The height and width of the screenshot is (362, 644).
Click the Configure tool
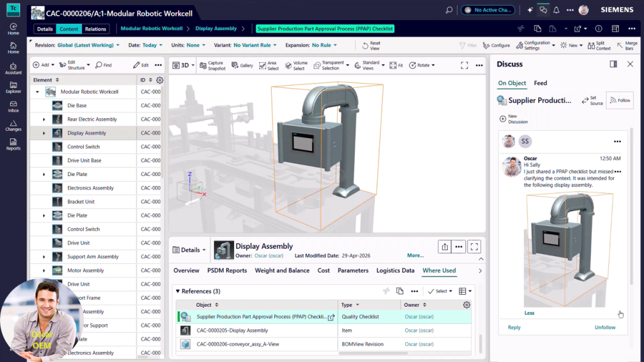pos(497,45)
